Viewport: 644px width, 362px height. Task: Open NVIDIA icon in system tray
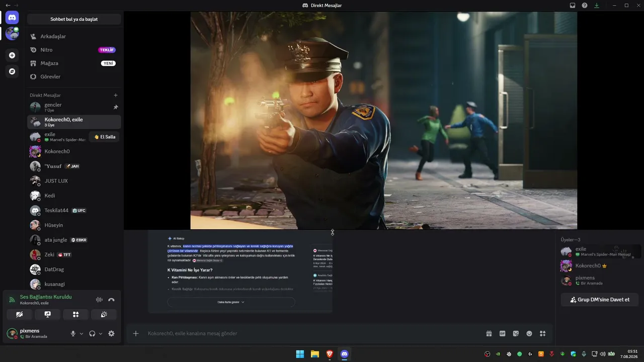498,354
